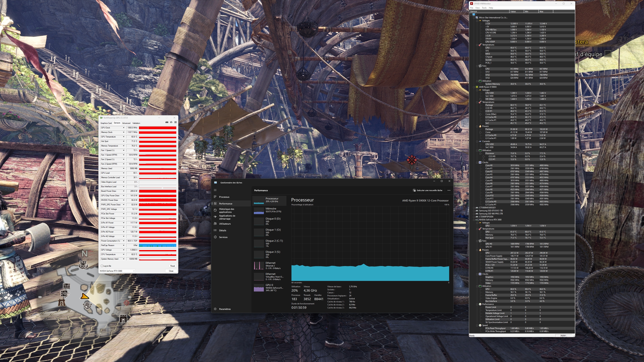Image resolution: width=644 pixels, height=362 pixels.
Task: Open Historique des applications in sidebar
Action: (x=227, y=210)
